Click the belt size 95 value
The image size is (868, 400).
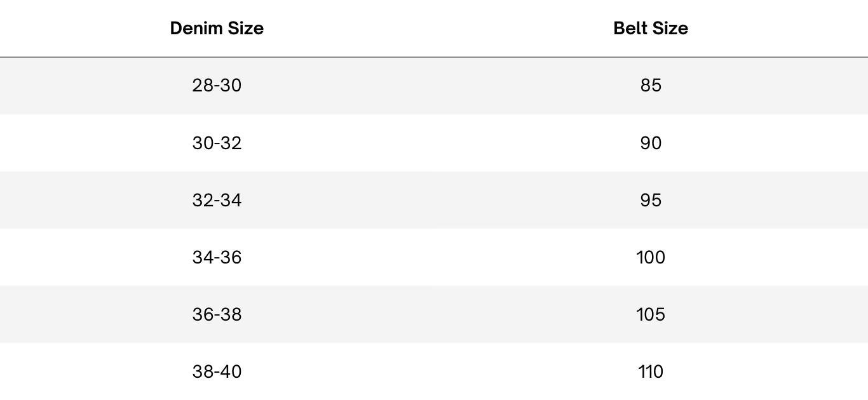[651, 200]
